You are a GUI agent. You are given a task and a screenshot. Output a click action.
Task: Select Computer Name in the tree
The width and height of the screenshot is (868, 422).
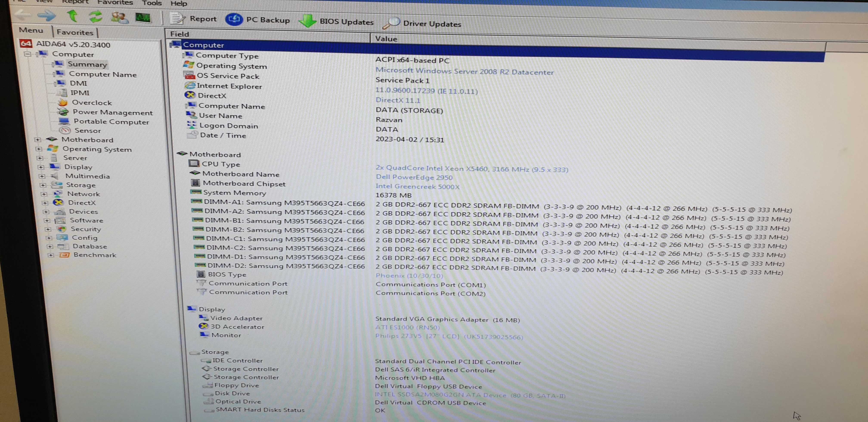point(103,74)
